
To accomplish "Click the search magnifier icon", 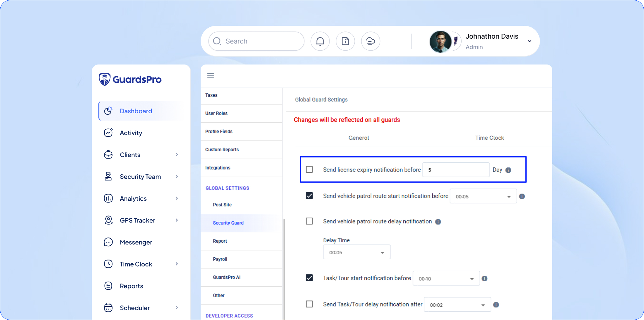I will click(217, 41).
